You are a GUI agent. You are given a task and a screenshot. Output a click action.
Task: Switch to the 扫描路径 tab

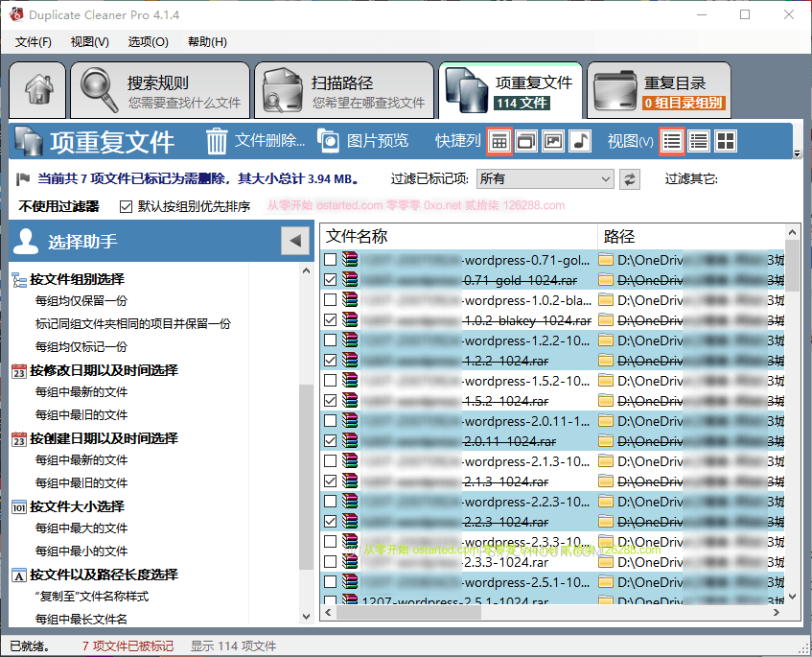tap(344, 91)
